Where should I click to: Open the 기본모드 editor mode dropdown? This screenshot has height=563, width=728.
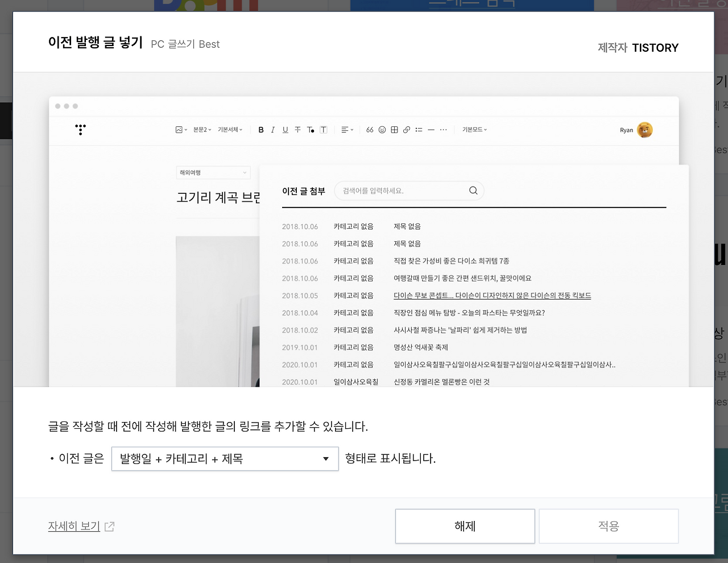tap(474, 130)
